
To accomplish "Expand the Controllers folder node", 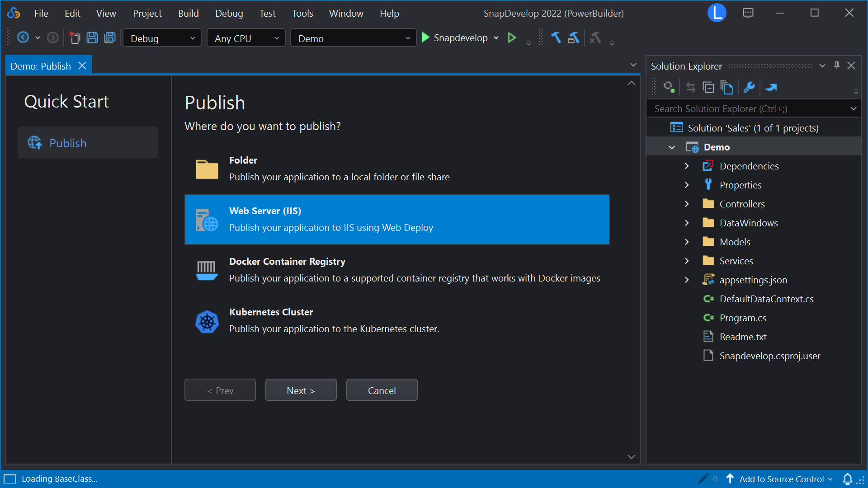I will point(687,204).
